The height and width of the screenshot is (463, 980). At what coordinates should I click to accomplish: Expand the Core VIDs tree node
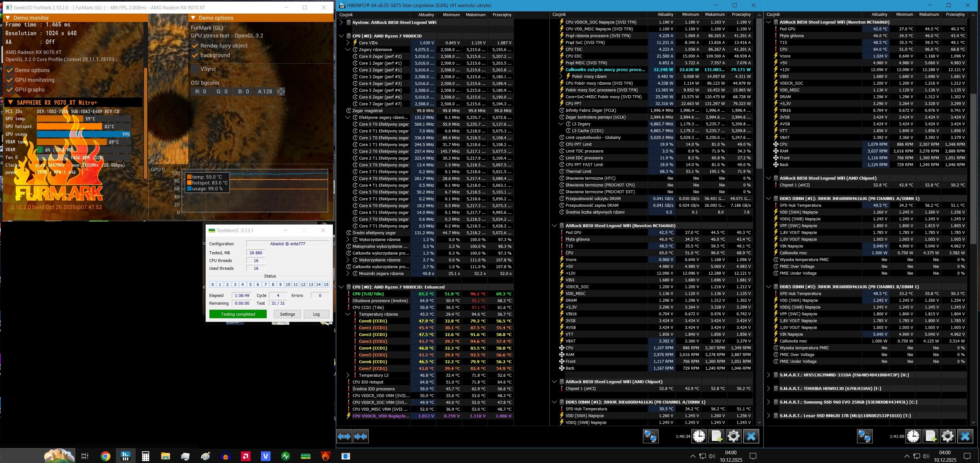tap(348, 43)
